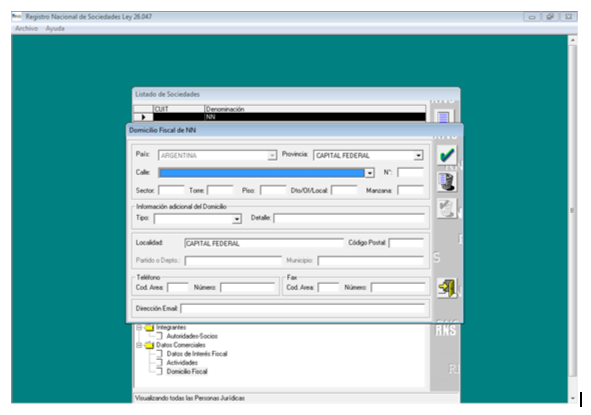Select Datos de Interés Fiscal item
The height and width of the screenshot is (415, 591).
(x=197, y=354)
